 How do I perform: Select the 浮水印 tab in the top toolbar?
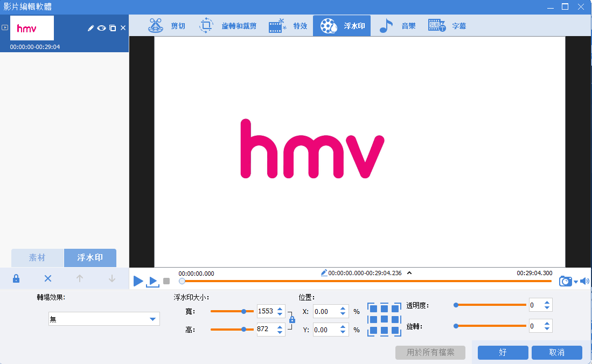click(x=342, y=26)
